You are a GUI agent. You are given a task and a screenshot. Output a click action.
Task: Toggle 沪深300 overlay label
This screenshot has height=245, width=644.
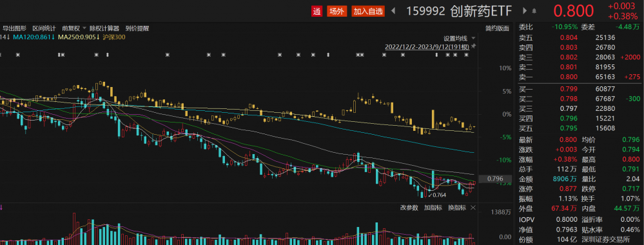point(115,37)
